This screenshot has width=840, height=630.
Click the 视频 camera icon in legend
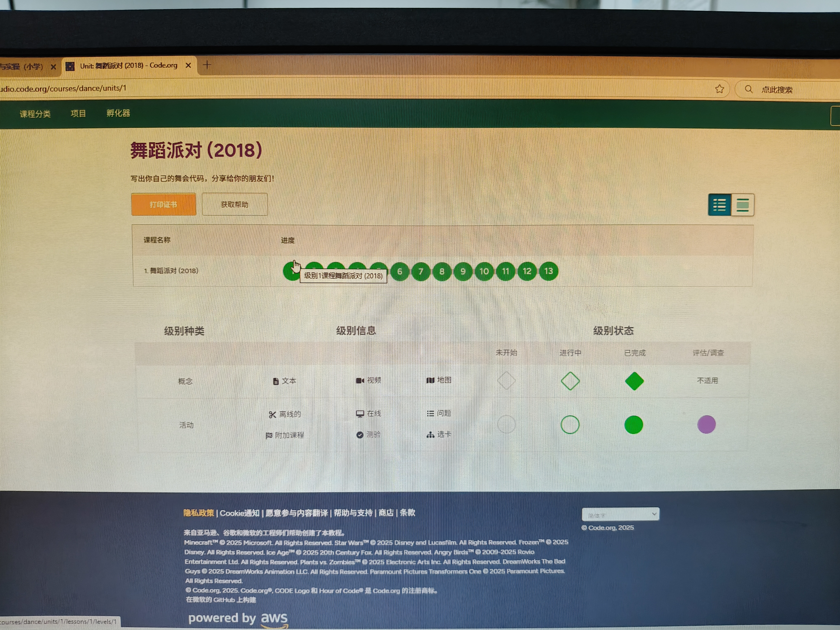pyautogui.click(x=360, y=380)
